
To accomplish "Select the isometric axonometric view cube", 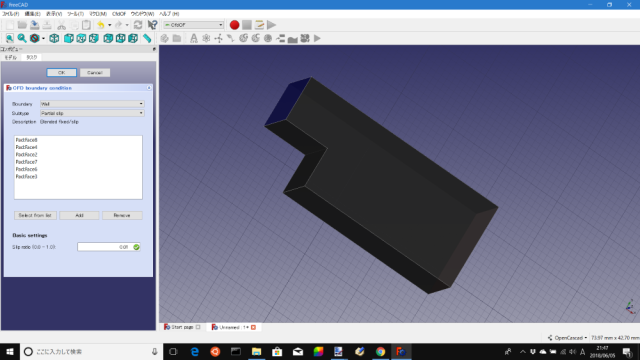I will pos(54,38).
